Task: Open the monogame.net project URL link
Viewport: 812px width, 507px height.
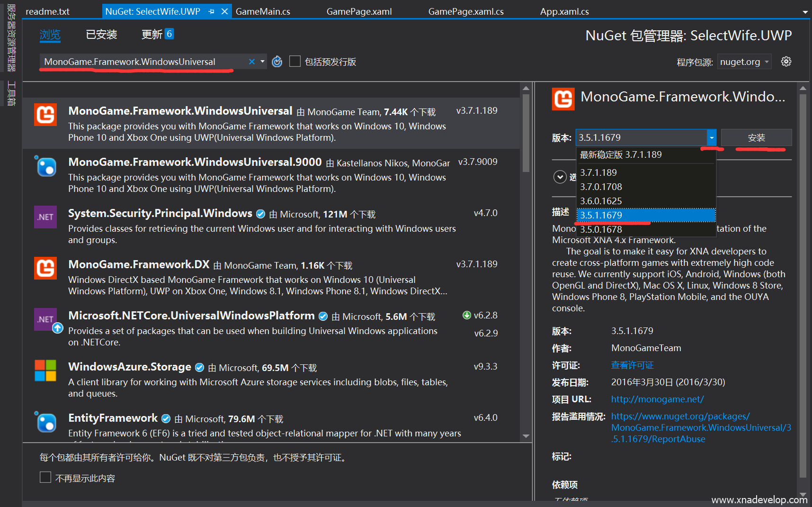Action: pos(657,399)
